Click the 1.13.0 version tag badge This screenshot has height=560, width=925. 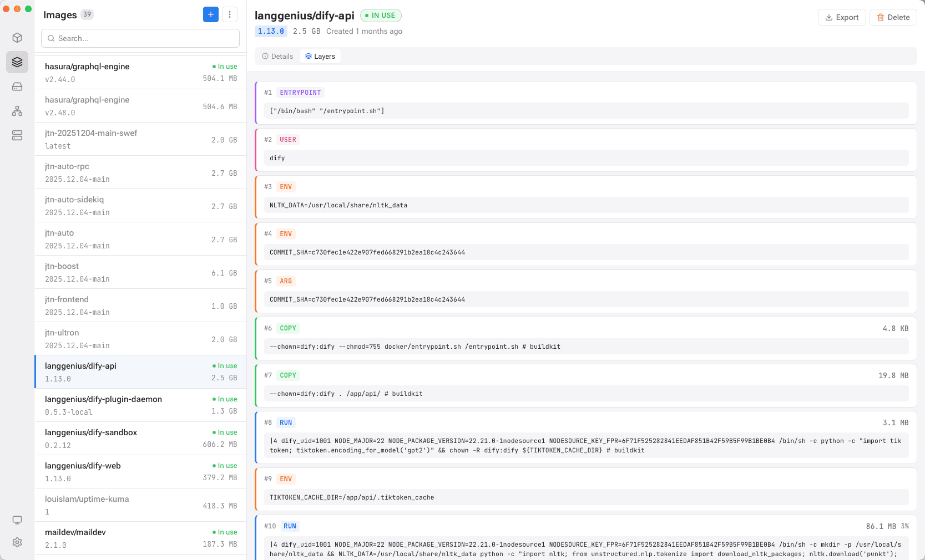tap(271, 31)
